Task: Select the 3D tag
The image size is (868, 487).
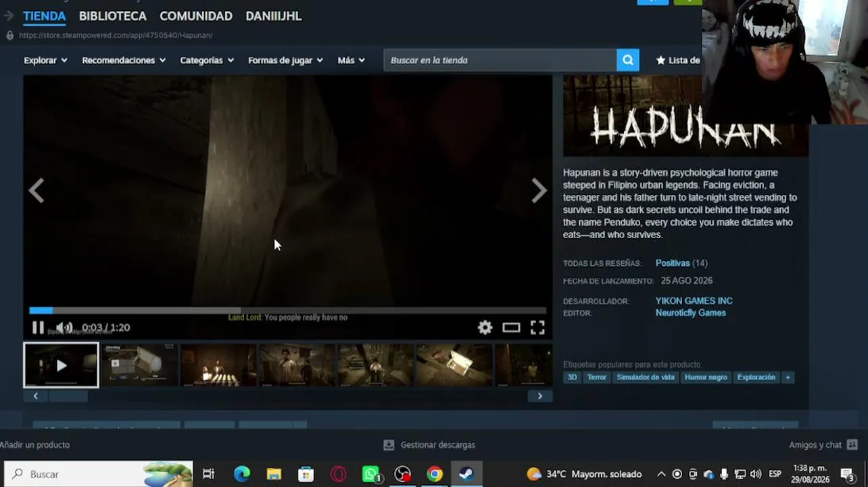Action: click(x=572, y=377)
